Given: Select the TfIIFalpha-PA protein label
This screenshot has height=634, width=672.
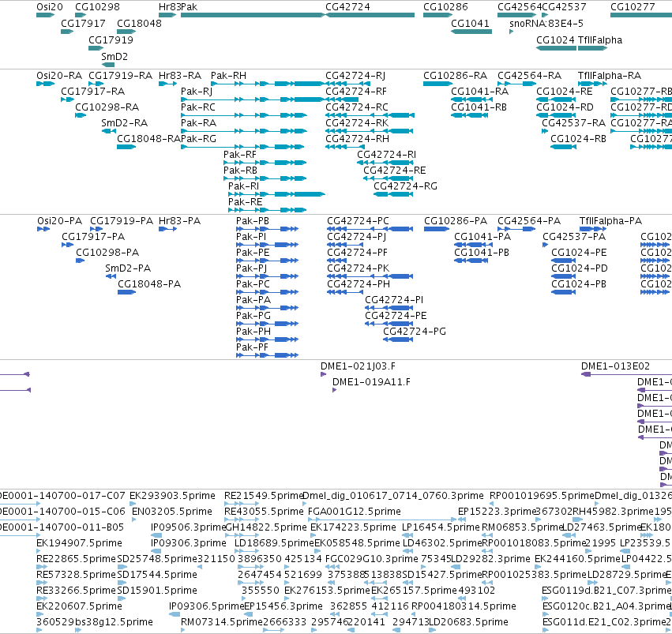Looking at the screenshot, I should pos(610,220).
